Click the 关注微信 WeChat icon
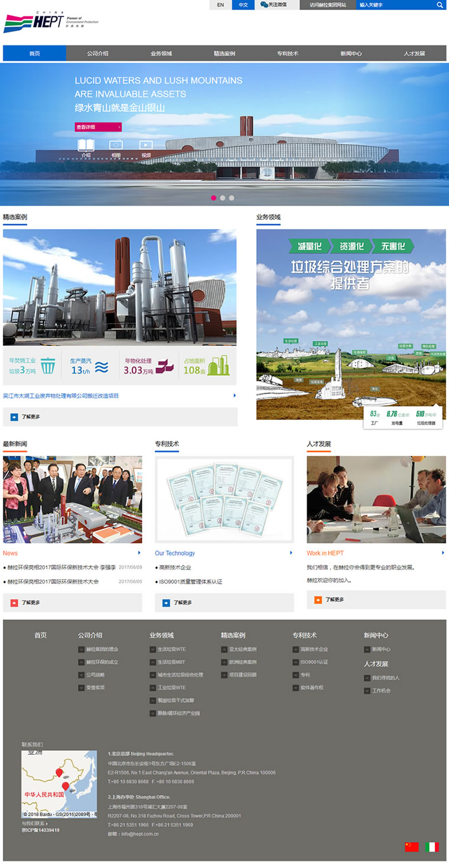449x868 pixels. 264,5
